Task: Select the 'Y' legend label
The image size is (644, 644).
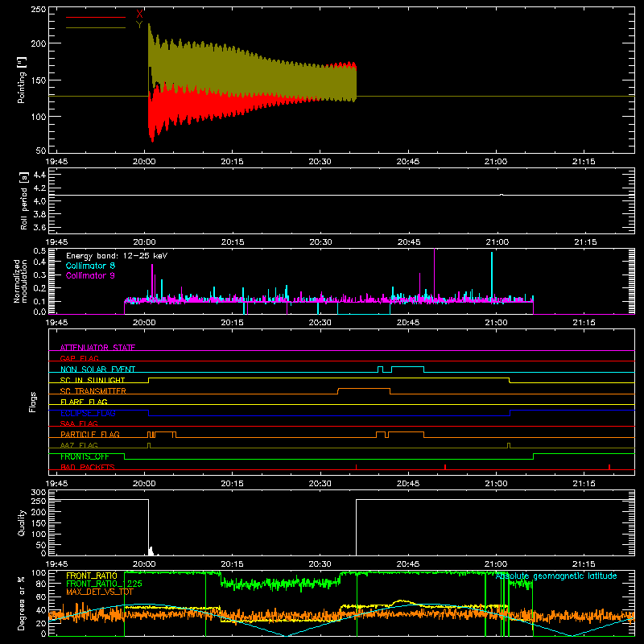Action: [139, 25]
